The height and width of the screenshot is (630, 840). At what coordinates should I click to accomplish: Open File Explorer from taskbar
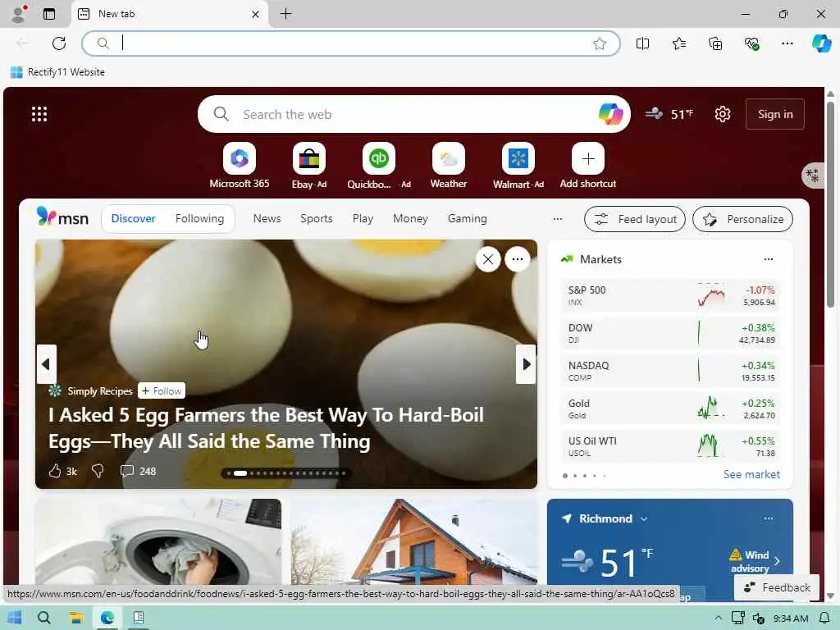(76, 618)
